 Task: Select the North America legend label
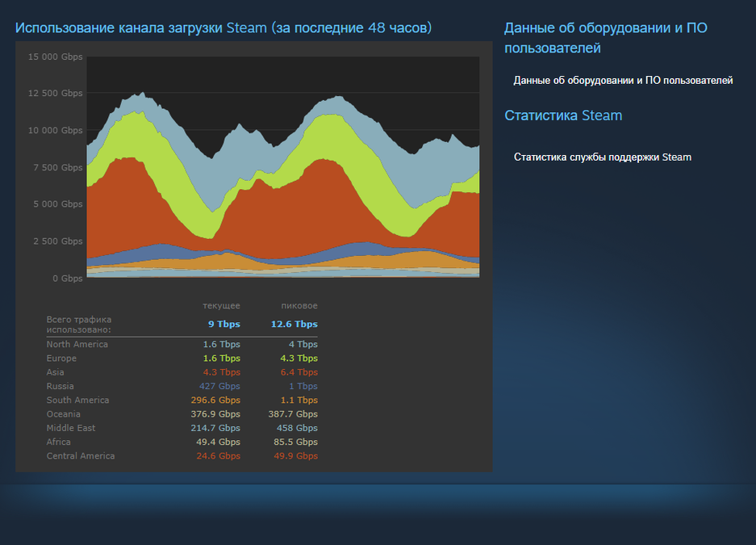click(x=77, y=345)
